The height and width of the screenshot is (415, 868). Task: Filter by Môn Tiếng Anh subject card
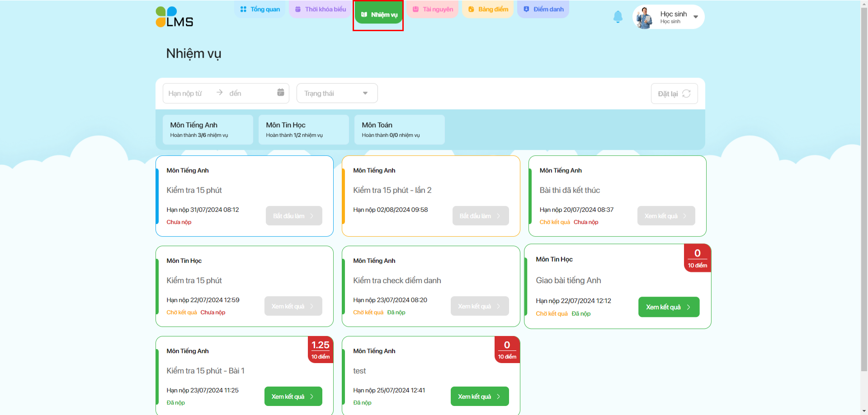[208, 130]
